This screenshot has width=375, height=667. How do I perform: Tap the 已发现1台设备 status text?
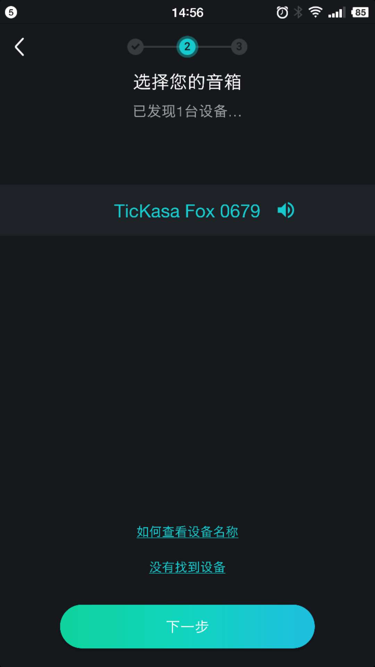tap(188, 112)
